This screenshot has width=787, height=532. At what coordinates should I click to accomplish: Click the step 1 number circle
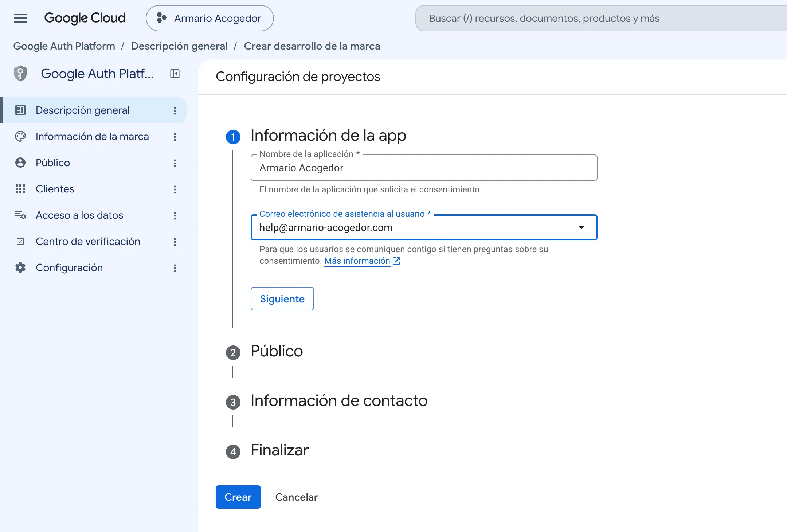(233, 137)
